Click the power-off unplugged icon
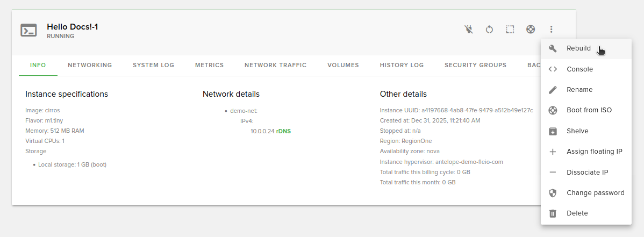The width and height of the screenshot is (644, 237). [x=469, y=30]
